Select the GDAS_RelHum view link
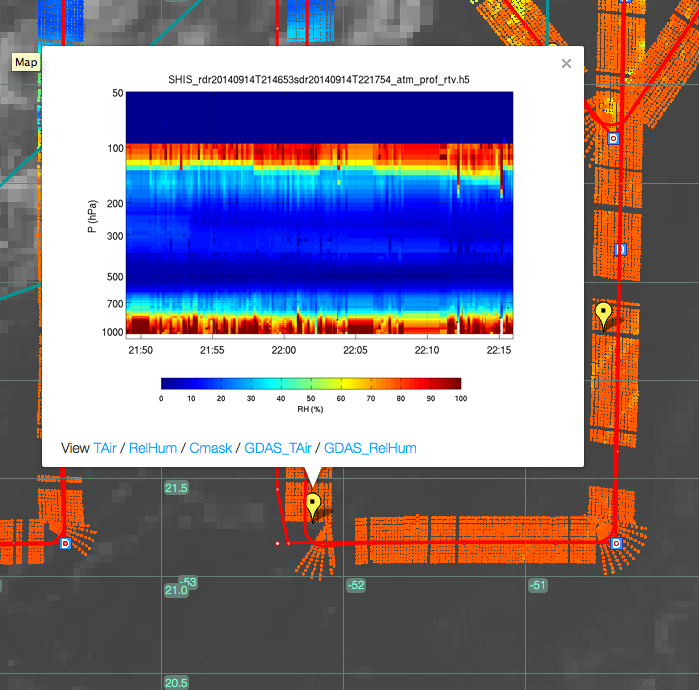699x690 pixels. tap(370, 449)
